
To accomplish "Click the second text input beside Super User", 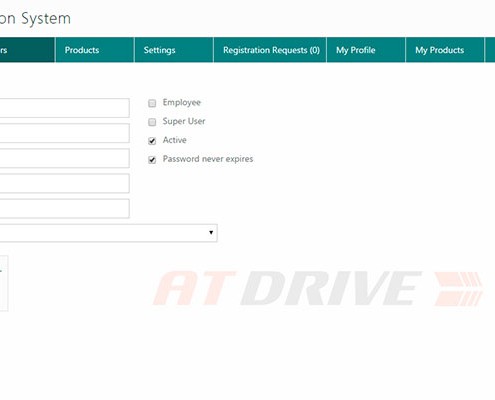I will click(64, 133).
